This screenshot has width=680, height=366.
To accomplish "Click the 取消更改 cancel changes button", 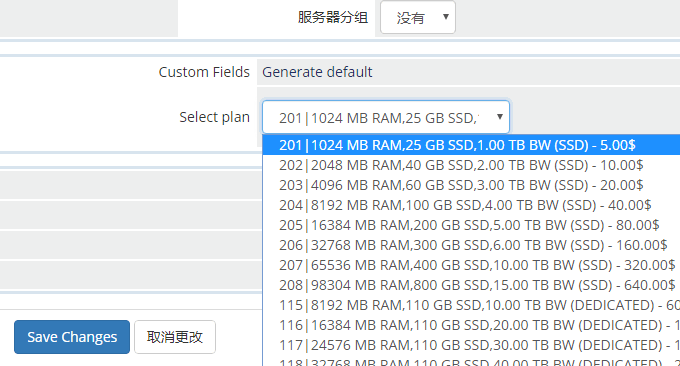I will [x=175, y=337].
